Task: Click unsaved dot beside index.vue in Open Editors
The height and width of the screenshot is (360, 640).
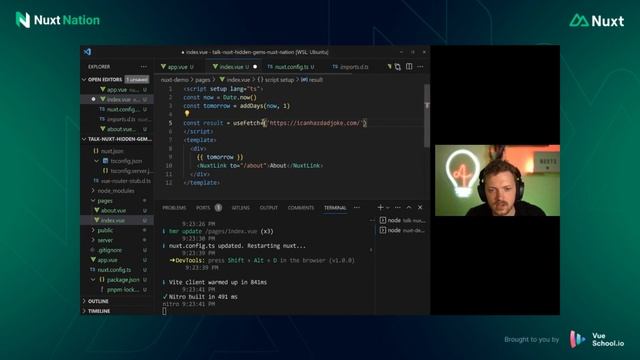Action: pos(93,99)
